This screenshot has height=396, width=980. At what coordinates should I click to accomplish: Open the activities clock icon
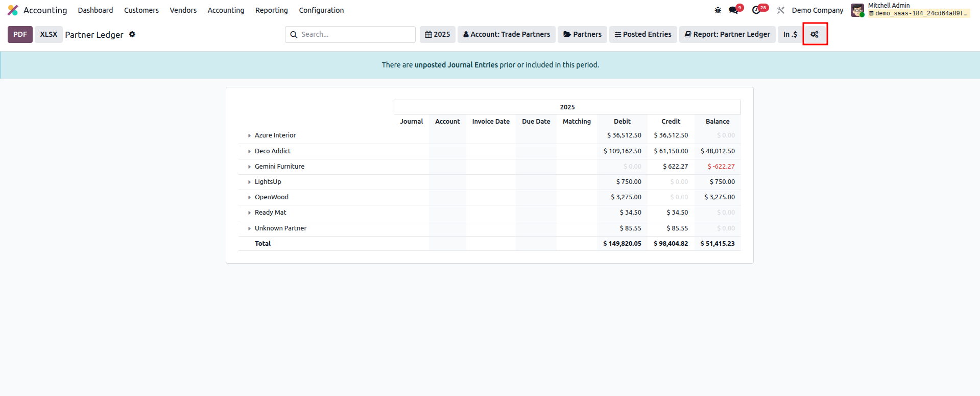click(x=756, y=10)
